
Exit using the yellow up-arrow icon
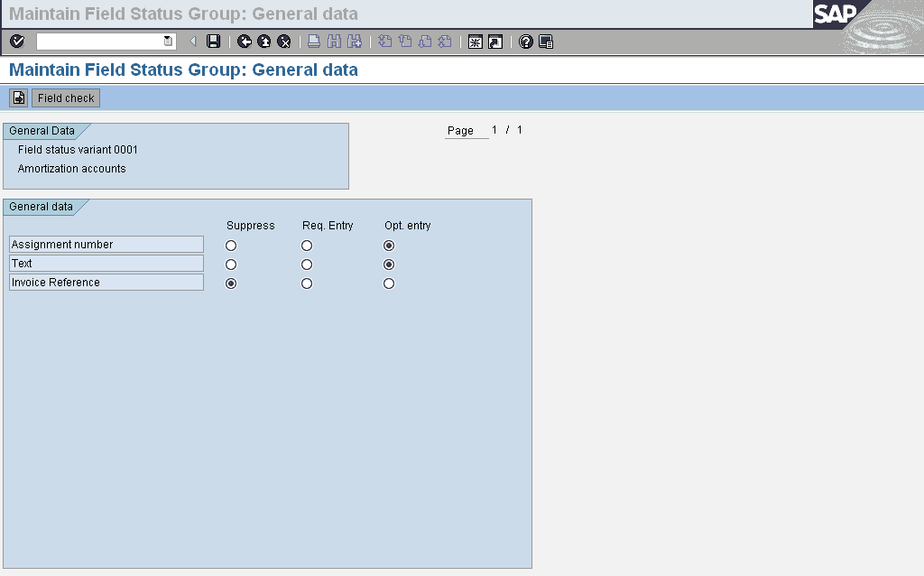pyautogui.click(x=264, y=42)
